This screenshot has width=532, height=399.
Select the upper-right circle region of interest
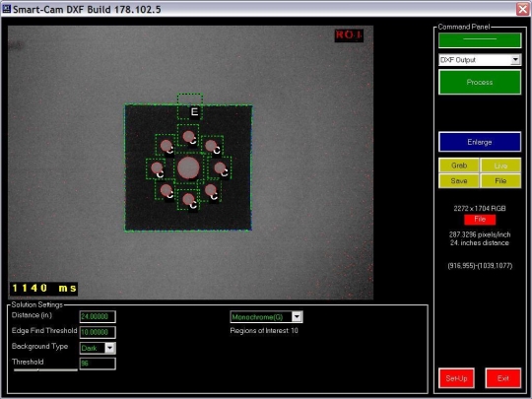212,146
